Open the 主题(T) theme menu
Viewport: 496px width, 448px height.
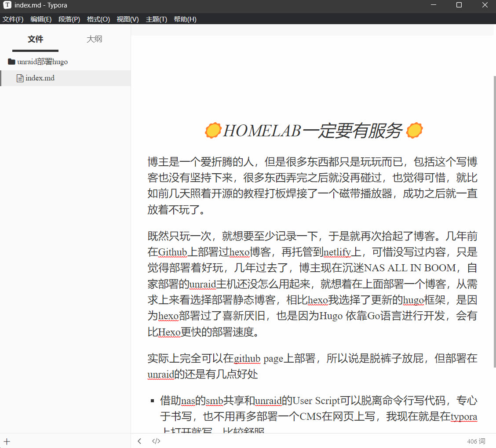(156, 19)
